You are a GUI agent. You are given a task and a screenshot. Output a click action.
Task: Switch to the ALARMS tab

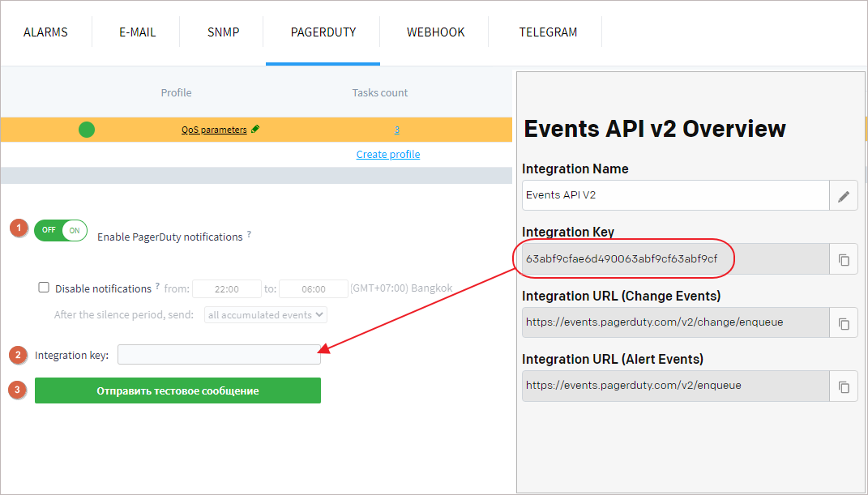pyautogui.click(x=45, y=33)
